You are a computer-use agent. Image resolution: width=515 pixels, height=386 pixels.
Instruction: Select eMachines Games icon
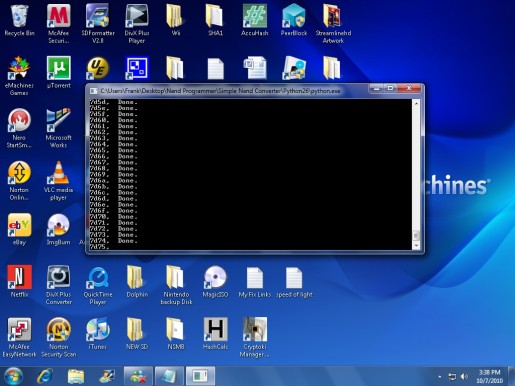19,76
